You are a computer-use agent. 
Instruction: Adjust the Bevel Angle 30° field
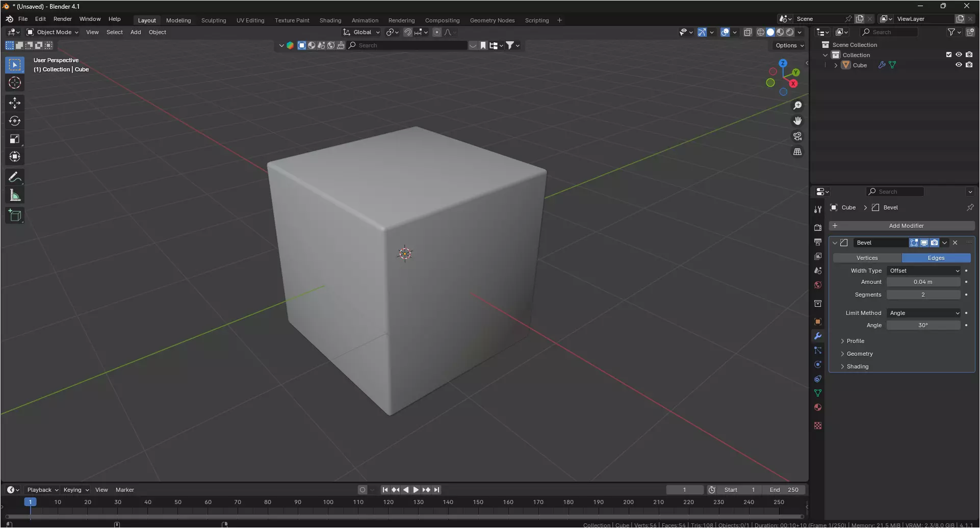pyautogui.click(x=923, y=325)
